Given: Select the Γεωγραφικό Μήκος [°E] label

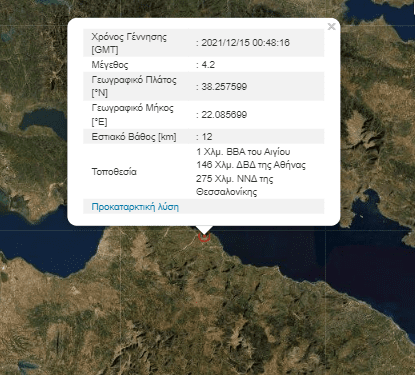Looking at the screenshot, I should click(132, 115).
